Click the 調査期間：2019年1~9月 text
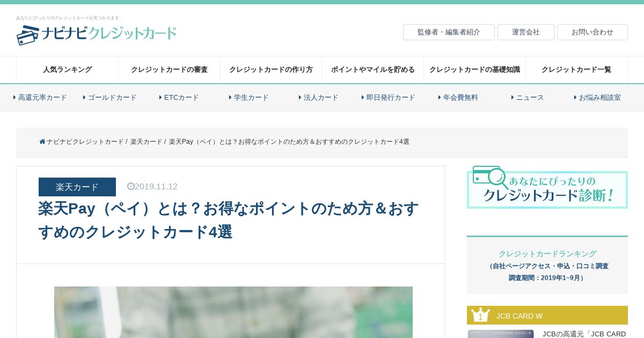The height and width of the screenshot is (338, 644). click(547, 278)
